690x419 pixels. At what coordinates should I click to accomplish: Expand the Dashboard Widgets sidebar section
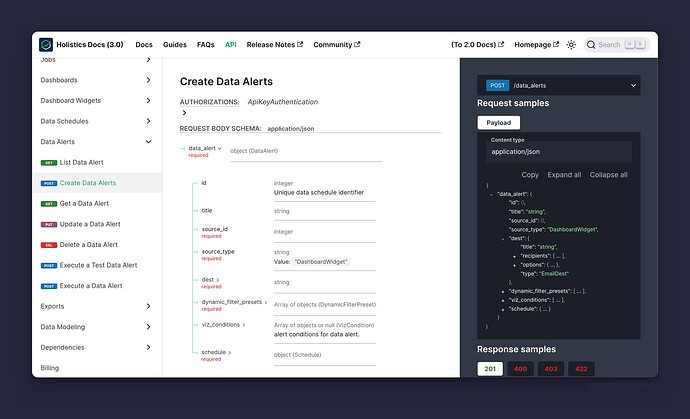pyautogui.click(x=148, y=100)
